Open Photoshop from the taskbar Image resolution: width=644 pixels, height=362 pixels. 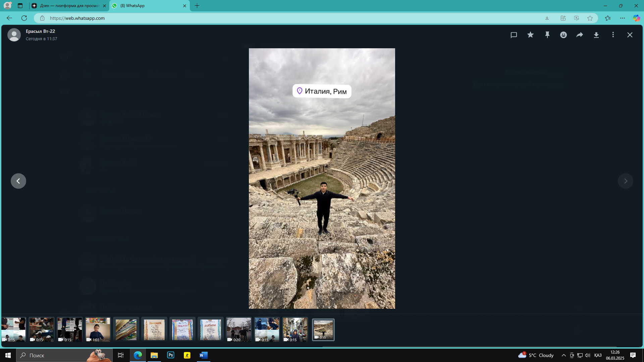click(171, 355)
